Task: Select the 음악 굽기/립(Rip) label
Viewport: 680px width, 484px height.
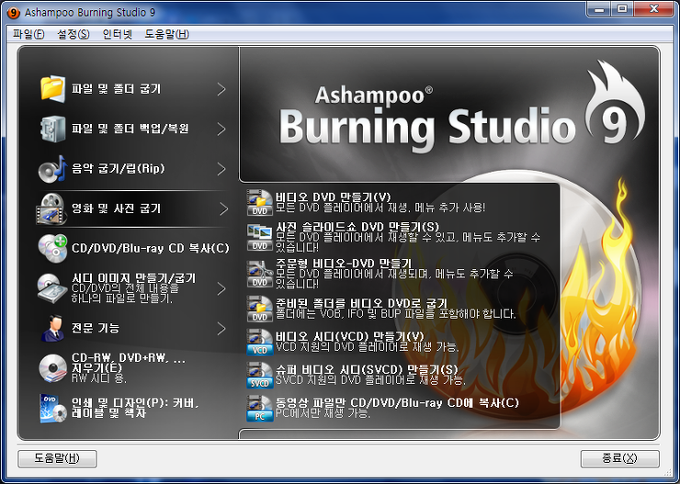Action: pos(118,169)
